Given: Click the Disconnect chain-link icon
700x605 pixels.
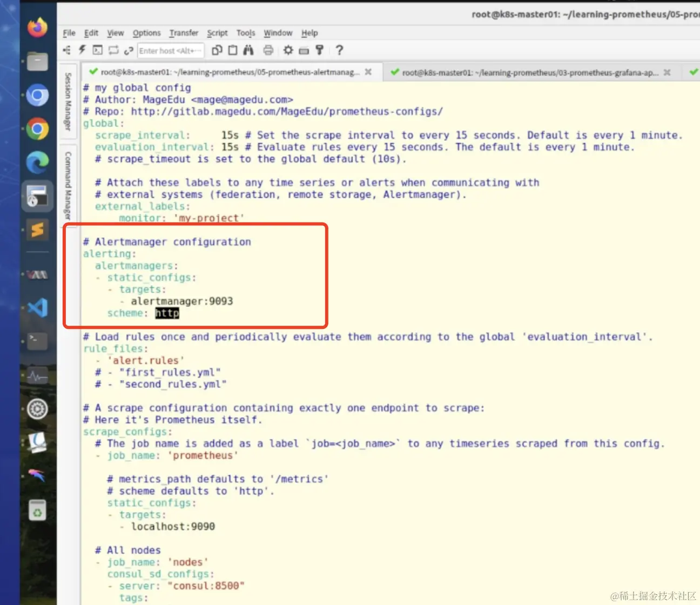Looking at the screenshot, I should tap(129, 50).
